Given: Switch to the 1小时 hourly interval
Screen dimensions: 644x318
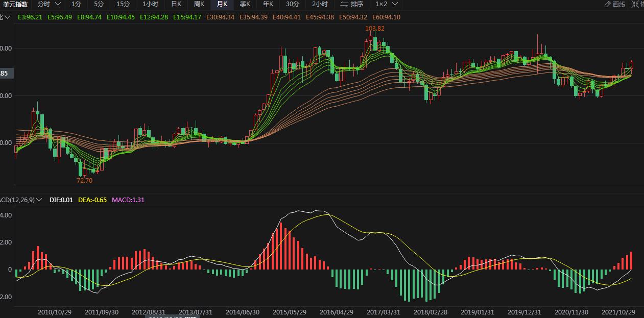Looking at the screenshot, I should tap(150, 4).
